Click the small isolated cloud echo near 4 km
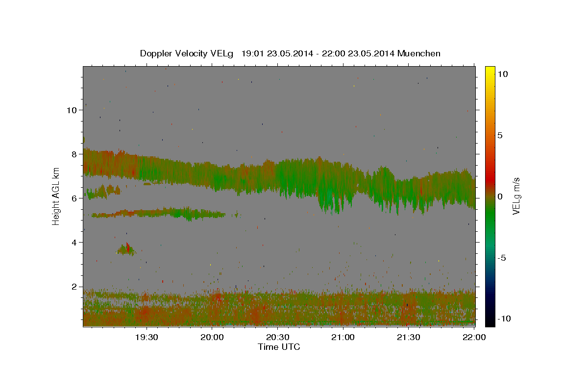 coord(126,249)
